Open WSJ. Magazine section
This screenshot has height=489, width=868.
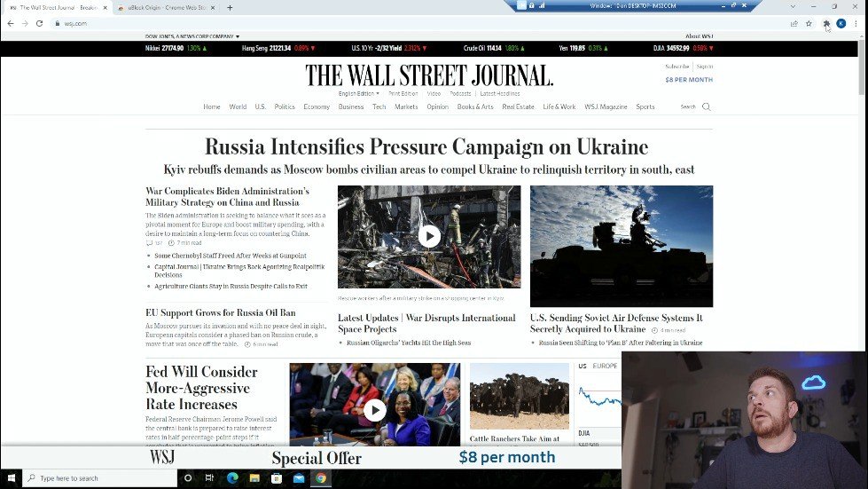[x=606, y=106]
